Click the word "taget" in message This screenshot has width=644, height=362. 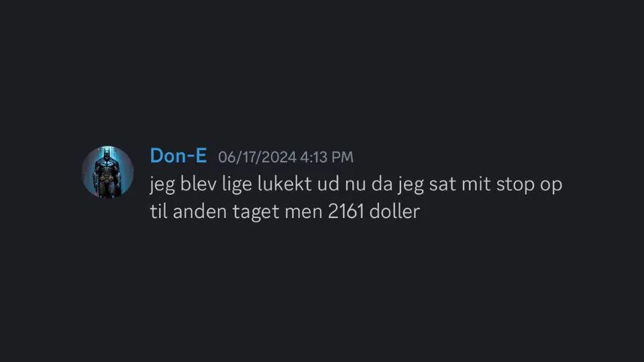click(x=256, y=213)
